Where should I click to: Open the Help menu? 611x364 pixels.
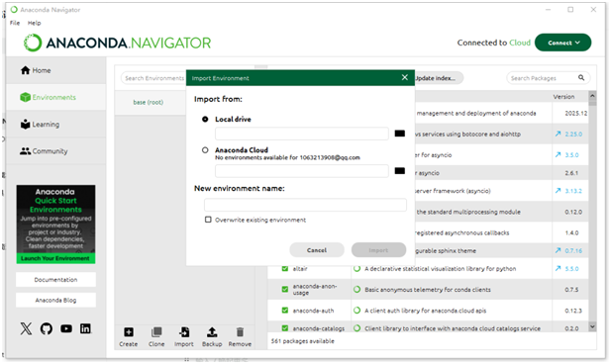[x=34, y=23]
